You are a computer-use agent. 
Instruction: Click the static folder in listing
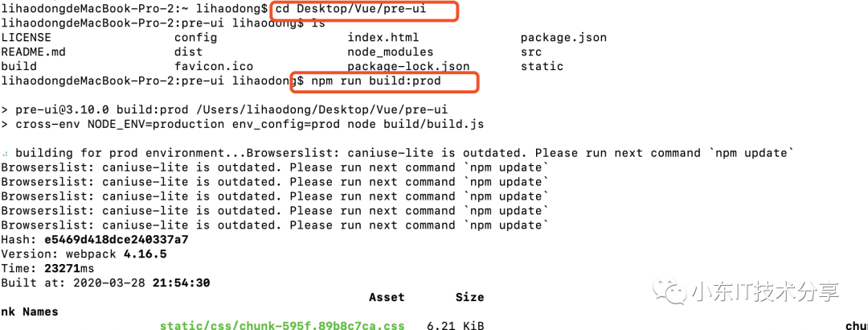click(x=542, y=67)
